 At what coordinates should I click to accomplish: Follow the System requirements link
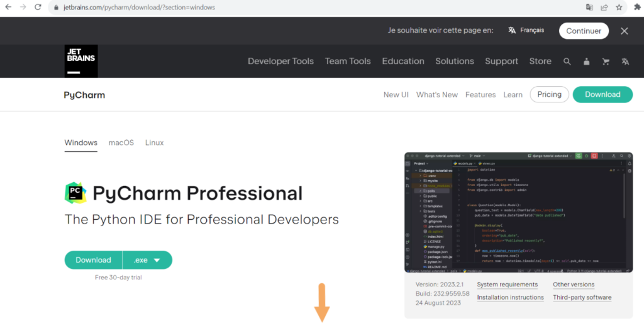(507, 285)
